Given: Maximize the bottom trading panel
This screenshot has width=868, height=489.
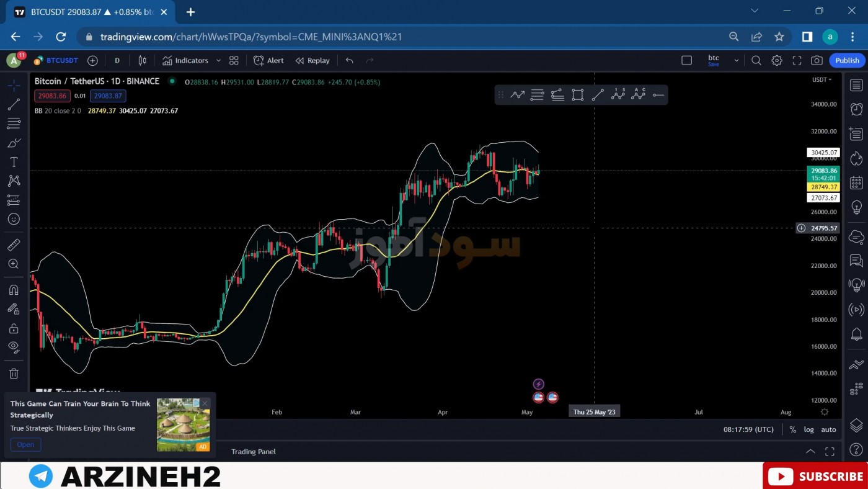Looking at the screenshot, I should tap(830, 451).
